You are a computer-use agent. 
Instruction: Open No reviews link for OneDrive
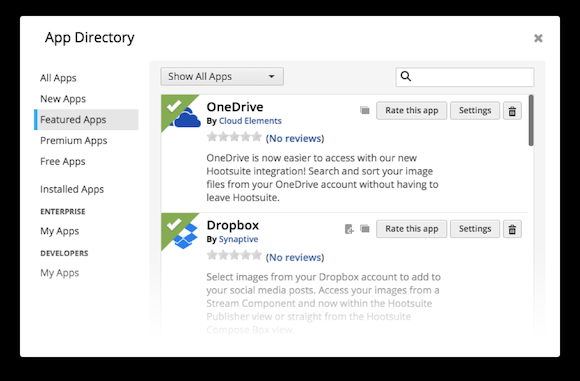[x=295, y=138]
